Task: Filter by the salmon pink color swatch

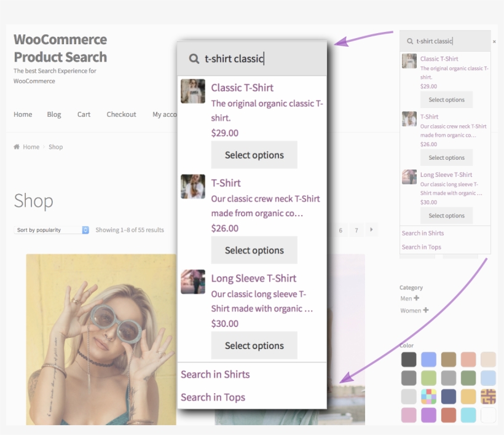Action: click(x=468, y=359)
